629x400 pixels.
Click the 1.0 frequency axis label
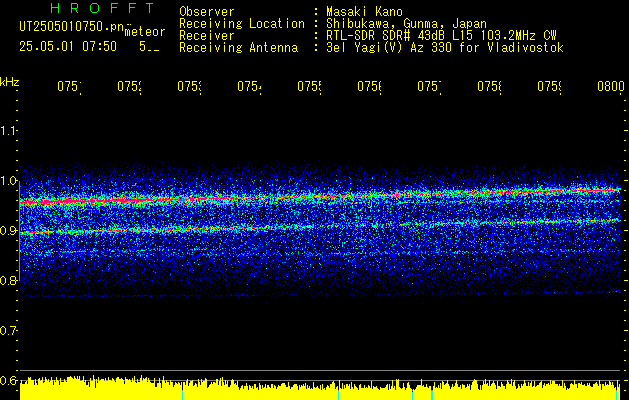[x=9, y=181]
